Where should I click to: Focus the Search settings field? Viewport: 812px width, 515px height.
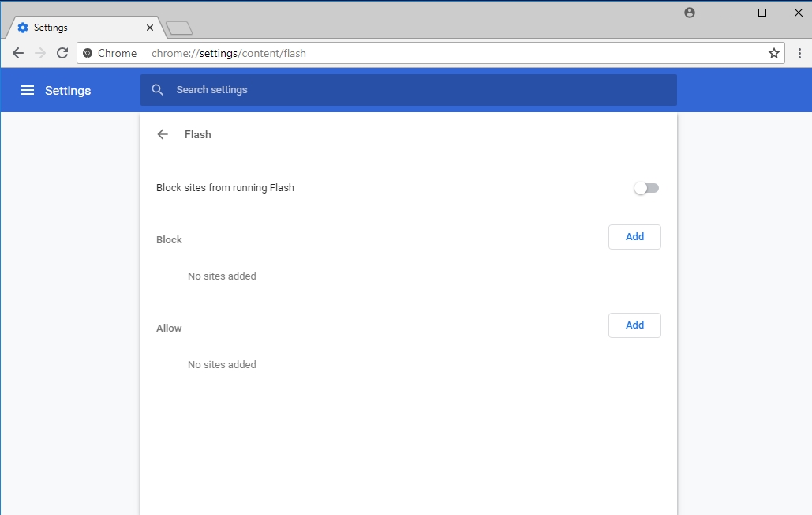(409, 90)
